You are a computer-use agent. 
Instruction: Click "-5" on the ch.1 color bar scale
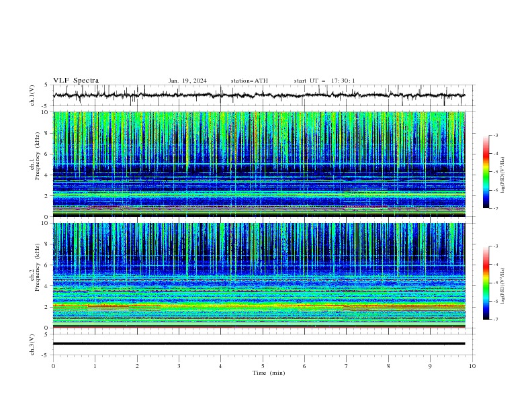point(496,172)
